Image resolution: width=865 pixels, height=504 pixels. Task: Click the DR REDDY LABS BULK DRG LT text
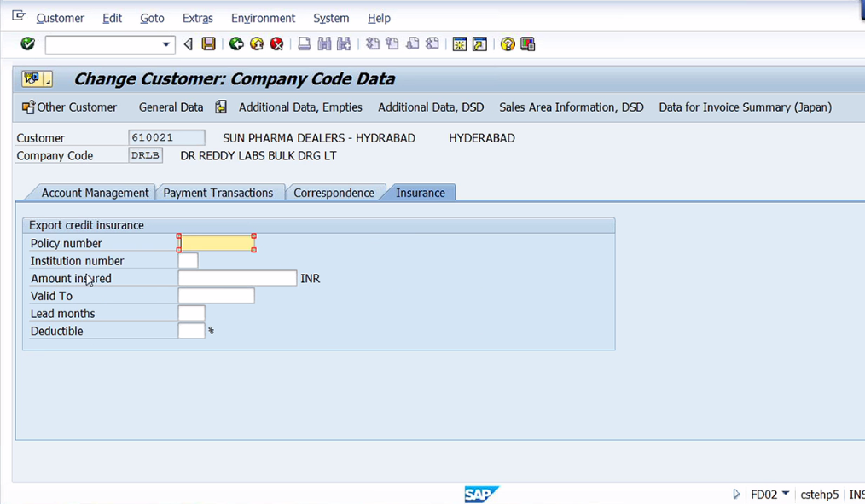(258, 155)
